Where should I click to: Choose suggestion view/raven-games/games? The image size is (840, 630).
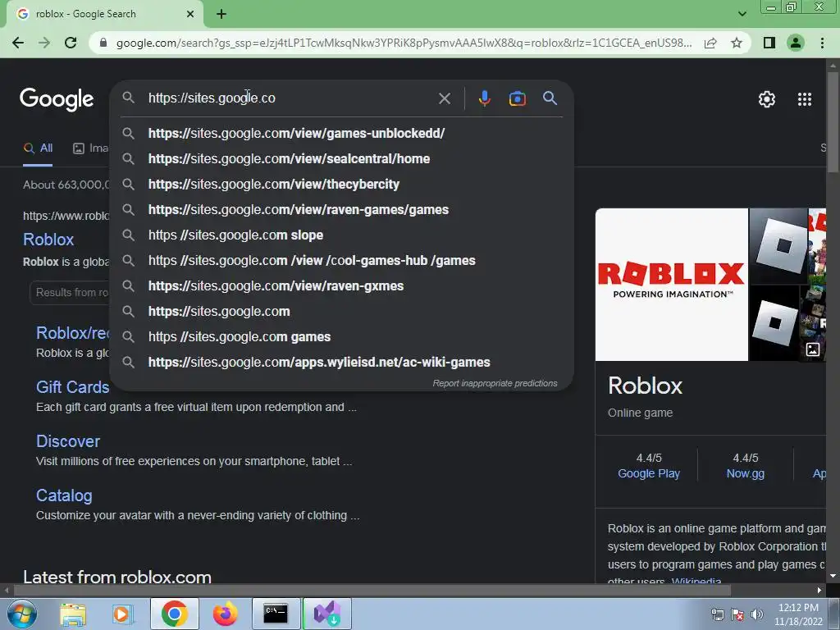coord(342,209)
